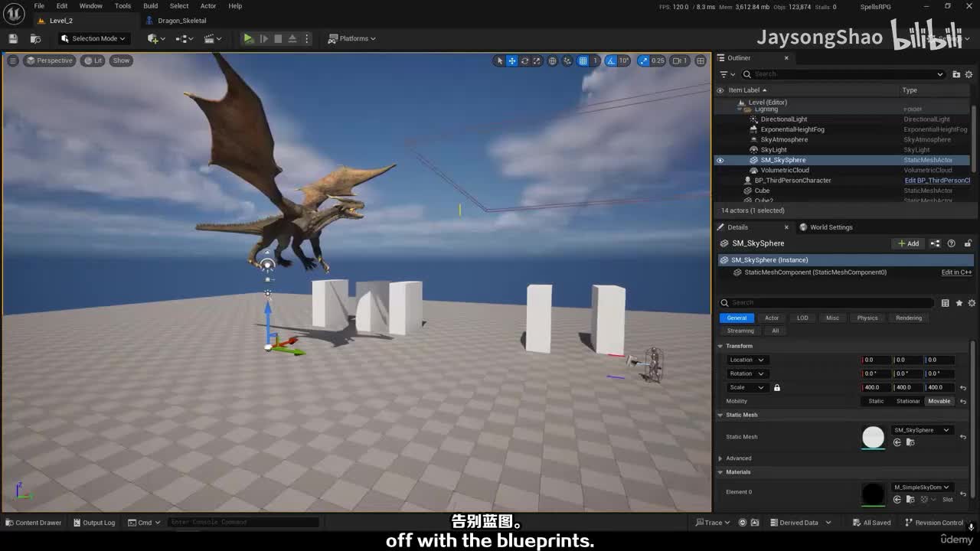Toggle the Scale lock ratio icon

(x=777, y=387)
